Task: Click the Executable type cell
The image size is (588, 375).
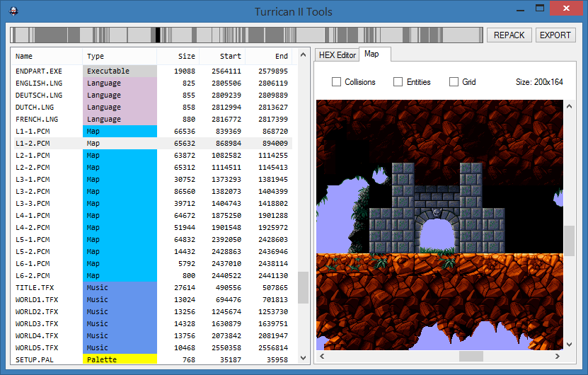Action: pos(120,71)
